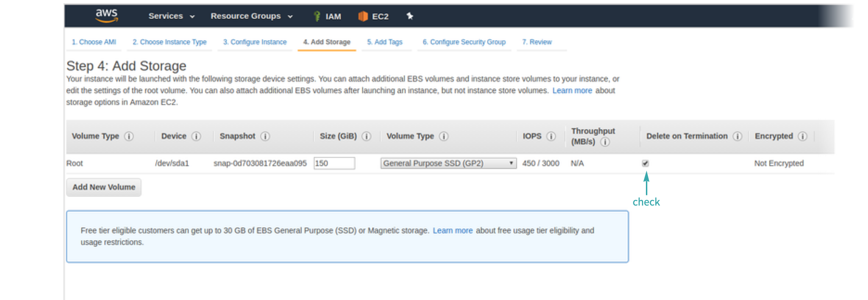
Task: Toggle Delete on Termination checkbox
Action: (645, 163)
